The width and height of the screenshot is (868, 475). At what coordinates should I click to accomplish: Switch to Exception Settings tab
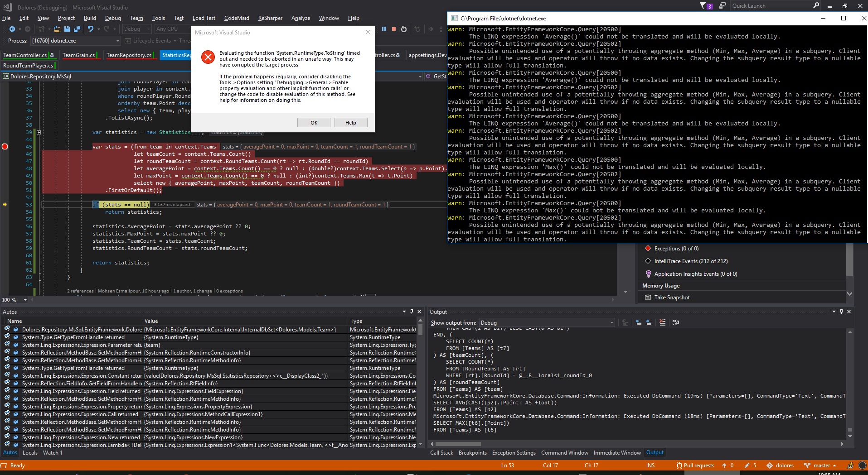click(x=514, y=452)
